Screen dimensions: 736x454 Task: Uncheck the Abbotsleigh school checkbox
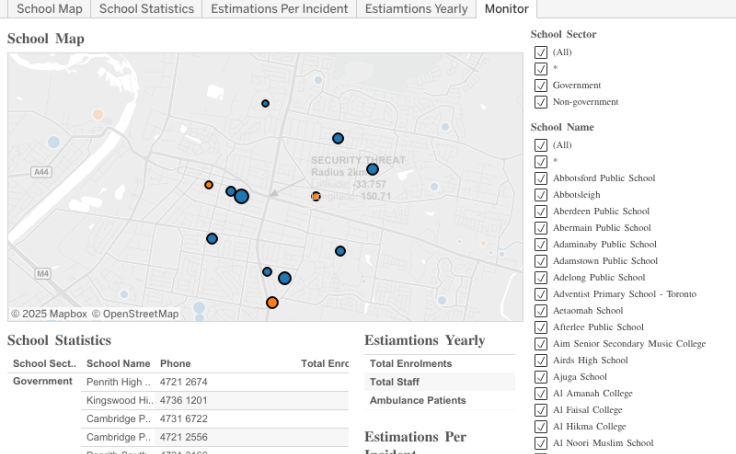coord(541,195)
